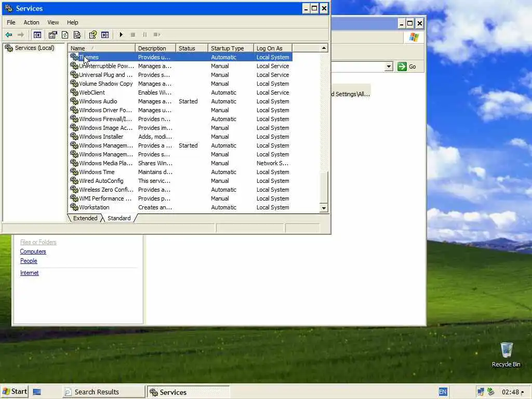Click the gear icon beside WebClient
532x399 pixels.
pyautogui.click(x=74, y=92)
